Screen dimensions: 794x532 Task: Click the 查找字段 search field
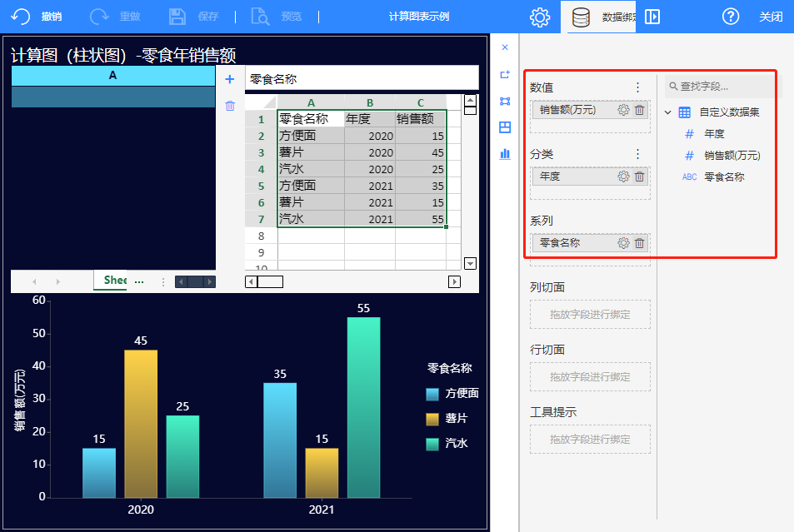[717, 86]
